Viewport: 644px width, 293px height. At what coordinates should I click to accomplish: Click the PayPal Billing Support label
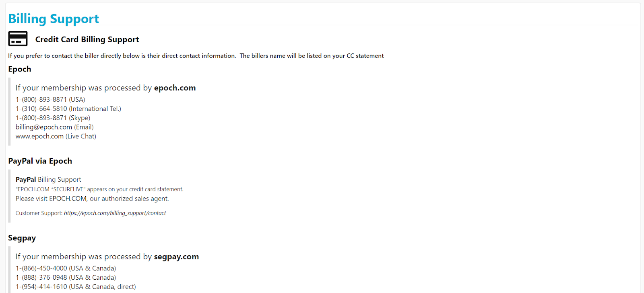click(48, 180)
